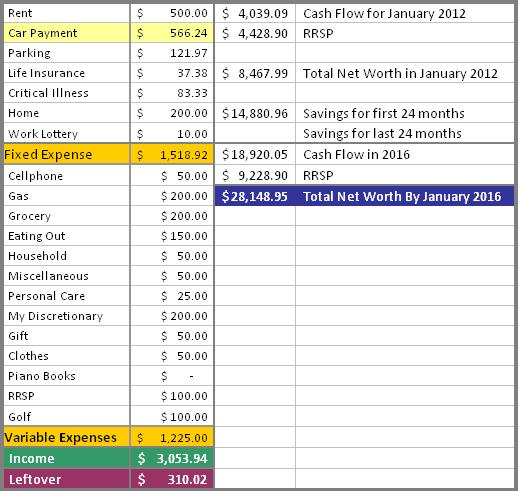Click the 83.33 critical illness amount
Screen dimensions: 518x491
pyautogui.click(x=172, y=93)
